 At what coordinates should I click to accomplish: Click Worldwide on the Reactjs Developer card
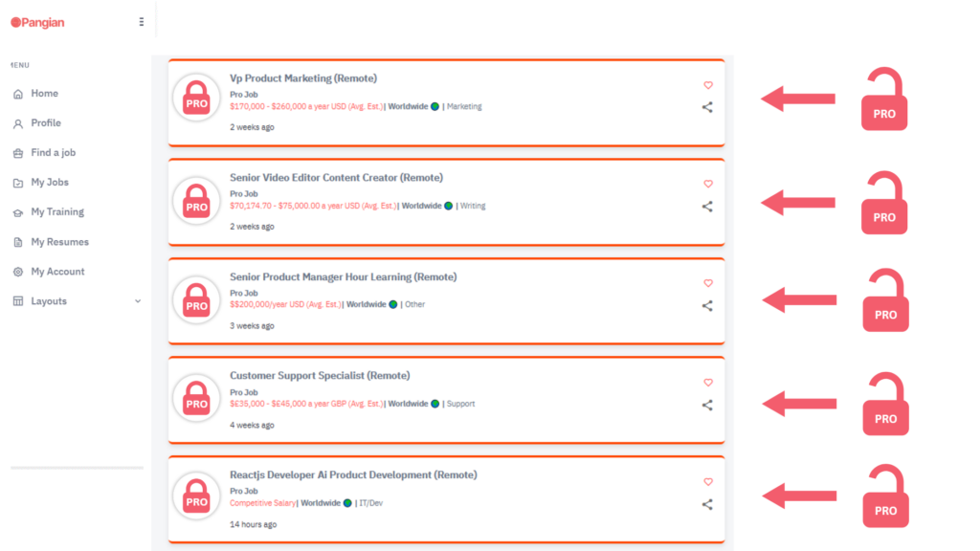(321, 503)
